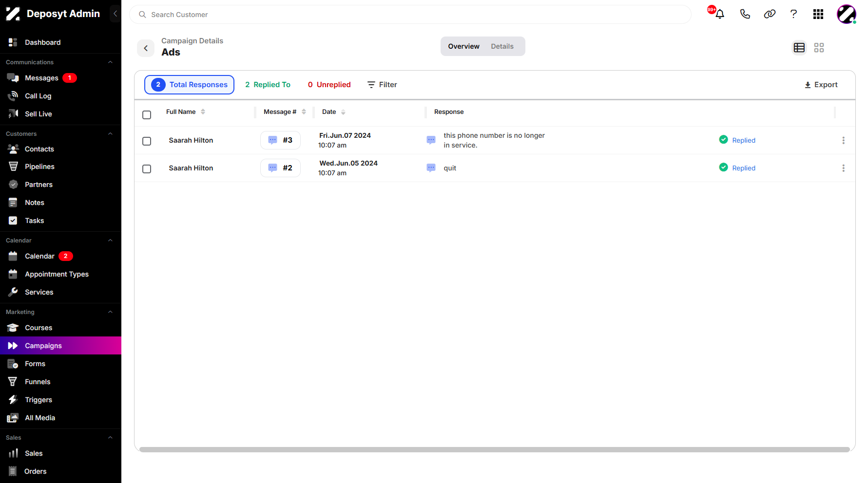Open the message #2 chat badge
The width and height of the screenshot is (868, 483).
[x=280, y=168]
